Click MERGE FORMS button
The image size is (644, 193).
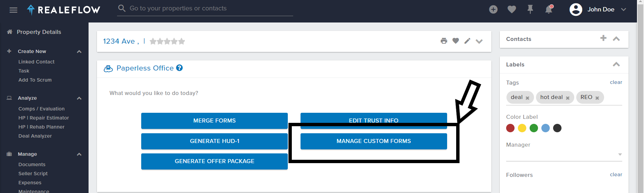pyautogui.click(x=214, y=120)
